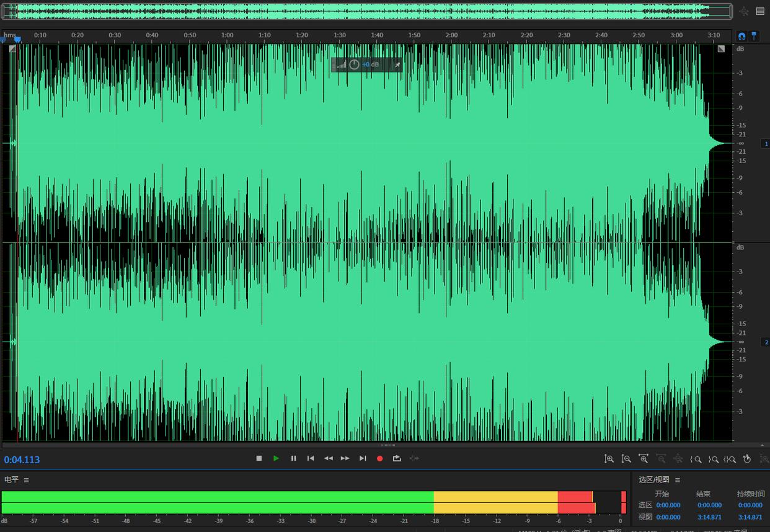Viewport: 770px width, 532px height.
Task: Click the 0:04.113 current time display
Action: pos(22,459)
